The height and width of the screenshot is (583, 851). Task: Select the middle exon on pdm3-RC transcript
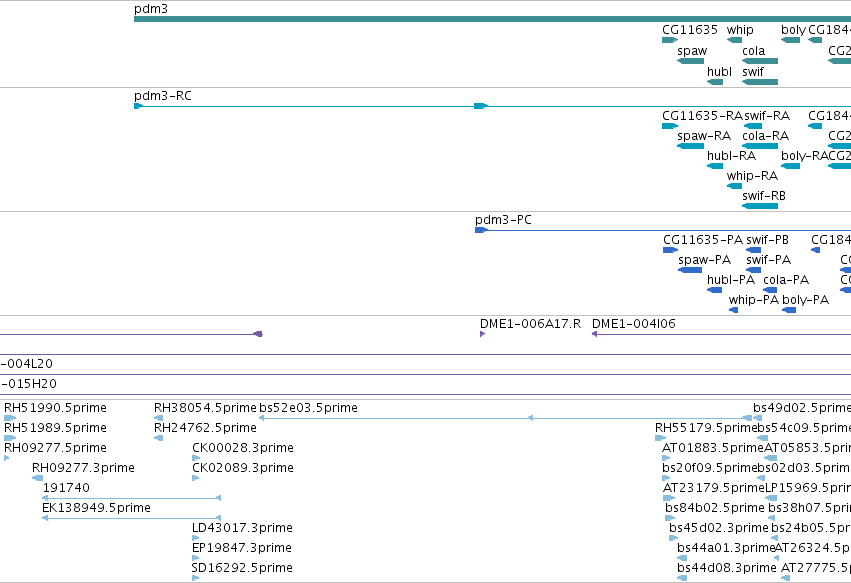481,106
